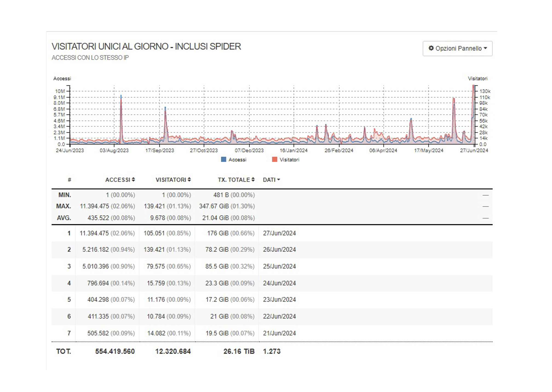Select the 23/Jun/2024 date cell
552x392 pixels.
pyautogui.click(x=279, y=300)
